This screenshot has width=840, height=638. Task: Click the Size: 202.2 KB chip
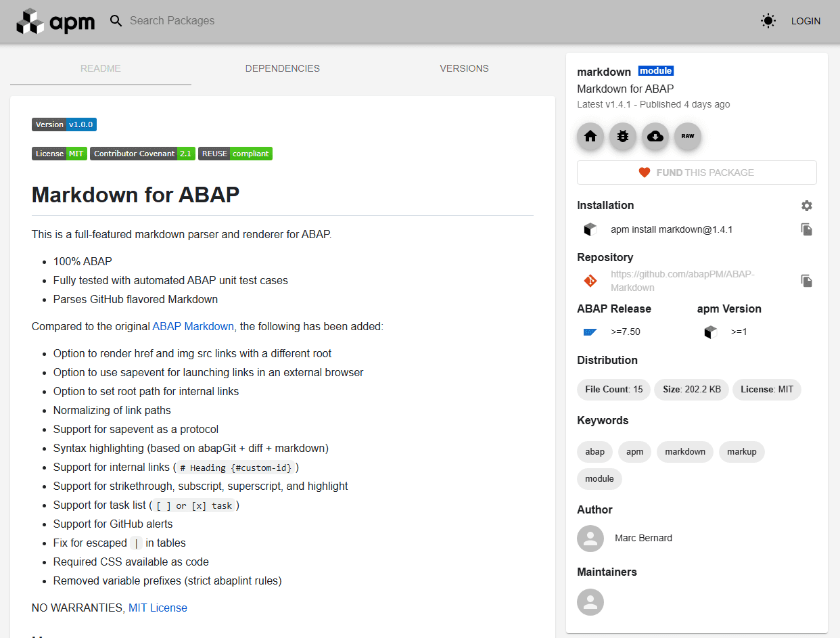coord(692,390)
